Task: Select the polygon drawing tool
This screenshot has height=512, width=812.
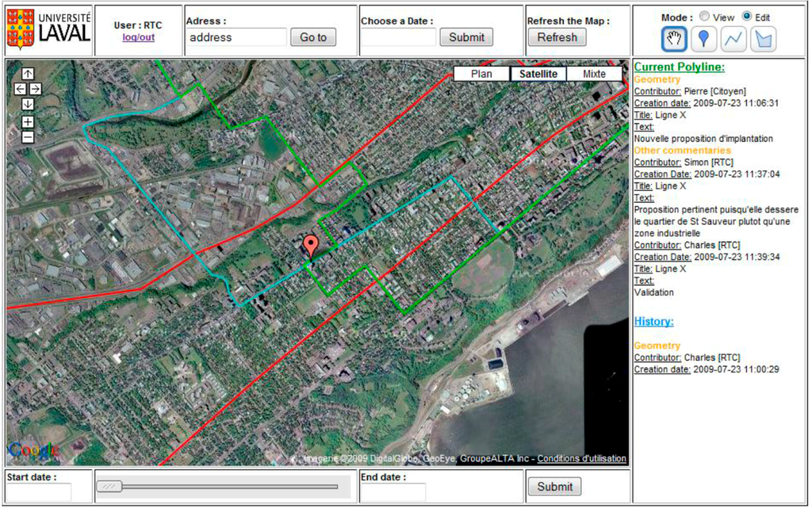Action: (x=763, y=38)
